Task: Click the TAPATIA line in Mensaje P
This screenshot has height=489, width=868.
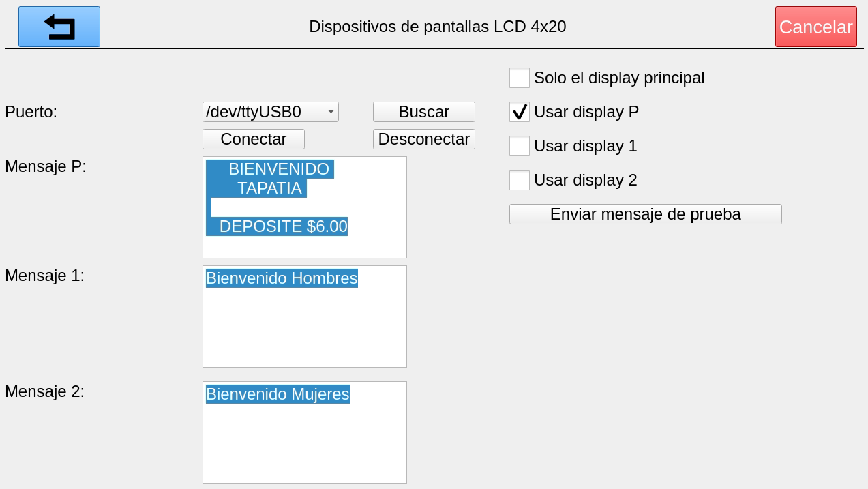Action: coord(269,188)
